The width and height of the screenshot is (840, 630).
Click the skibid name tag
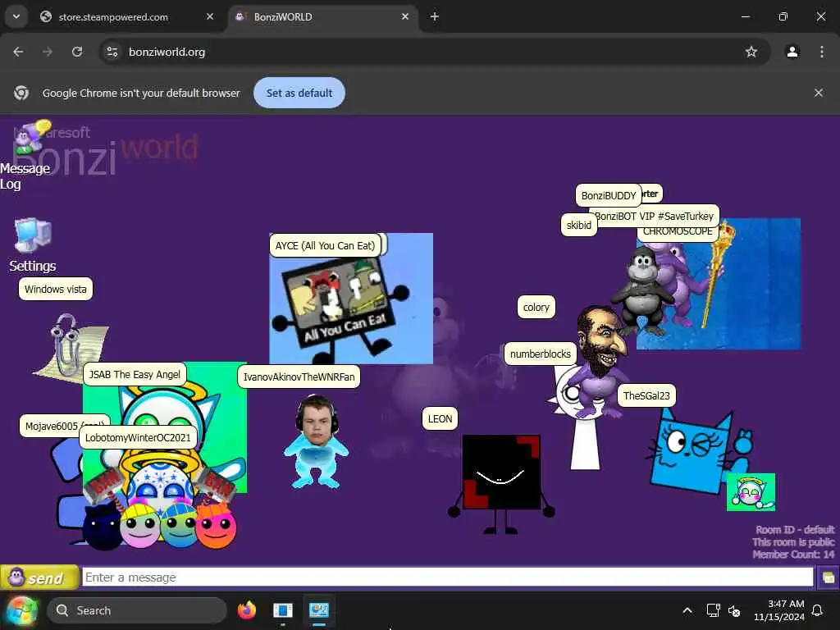pyautogui.click(x=579, y=225)
